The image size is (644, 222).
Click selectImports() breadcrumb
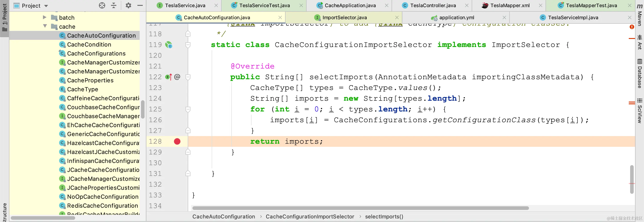coord(384,216)
